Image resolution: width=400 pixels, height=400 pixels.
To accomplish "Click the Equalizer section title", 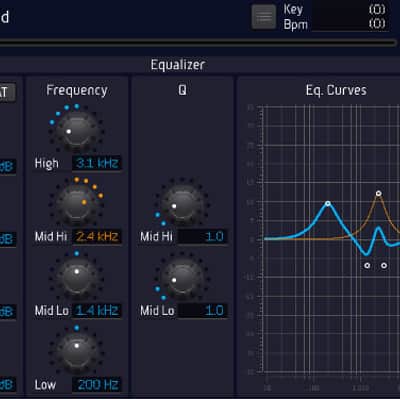I will 178,65.
